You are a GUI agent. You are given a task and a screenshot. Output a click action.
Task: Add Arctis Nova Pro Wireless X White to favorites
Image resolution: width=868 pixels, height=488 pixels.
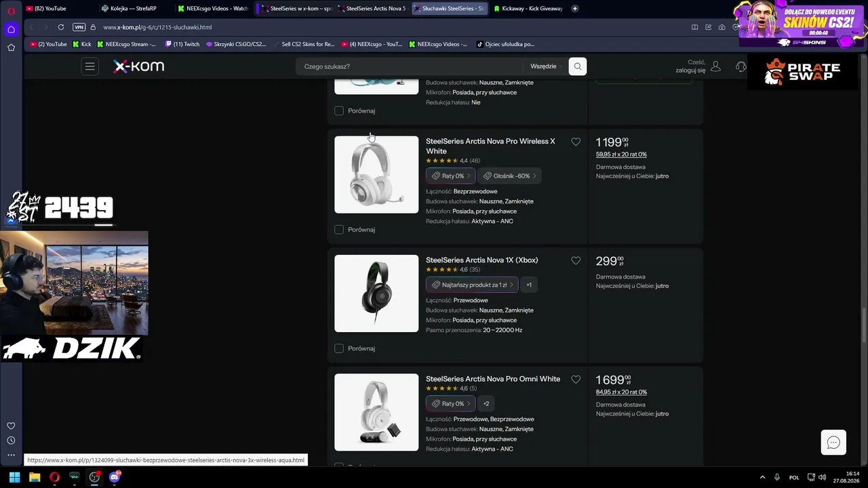click(x=576, y=142)
